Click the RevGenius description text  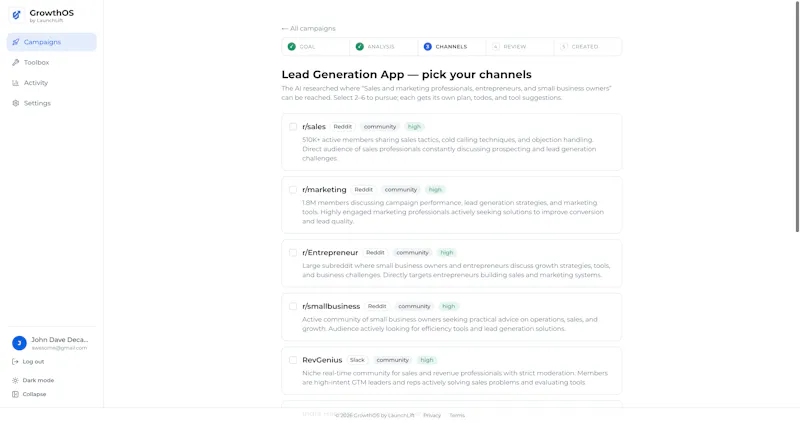455,378
